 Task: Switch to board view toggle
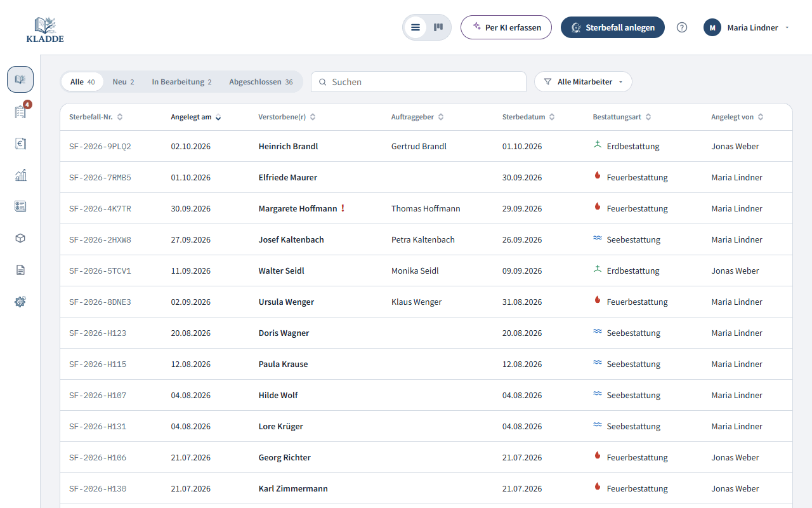tap(438, 27)
